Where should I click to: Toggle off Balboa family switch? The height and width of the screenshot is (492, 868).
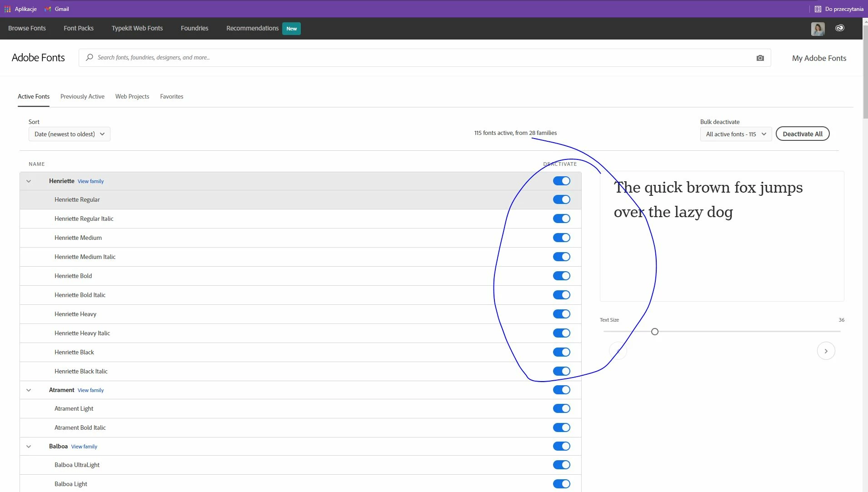pyautogui.click(x=561, y=446)
